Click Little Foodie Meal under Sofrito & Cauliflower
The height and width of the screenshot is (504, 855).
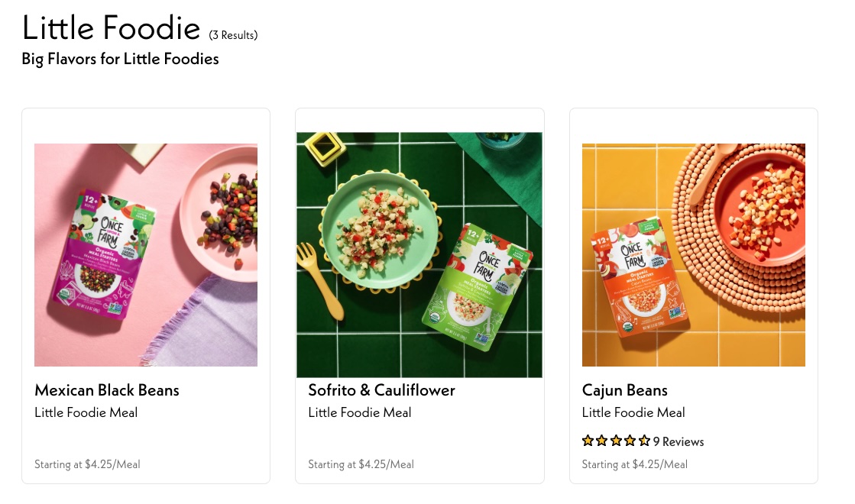click(359, 412)
